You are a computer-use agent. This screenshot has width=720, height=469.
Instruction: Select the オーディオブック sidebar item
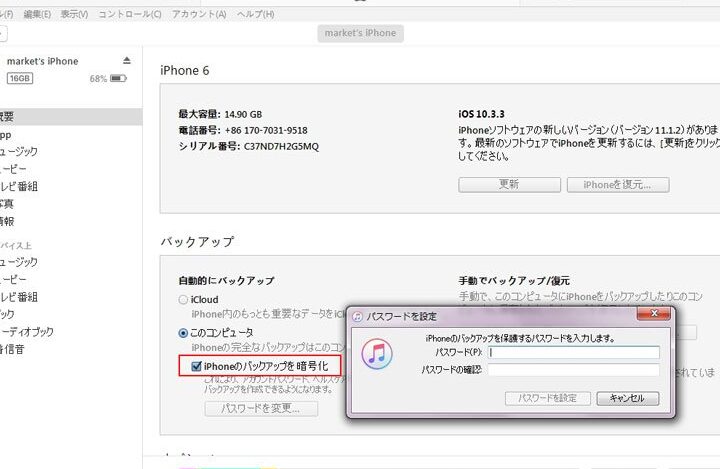click(27, 332)
